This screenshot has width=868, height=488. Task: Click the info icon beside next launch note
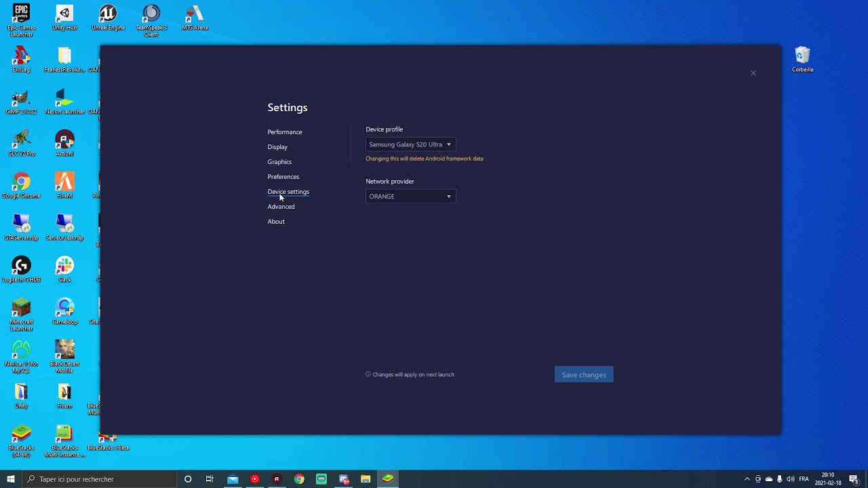pos(368,374)
